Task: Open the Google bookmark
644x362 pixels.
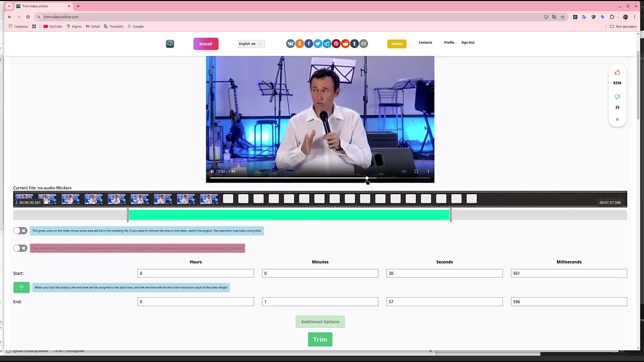Action: 135,26
